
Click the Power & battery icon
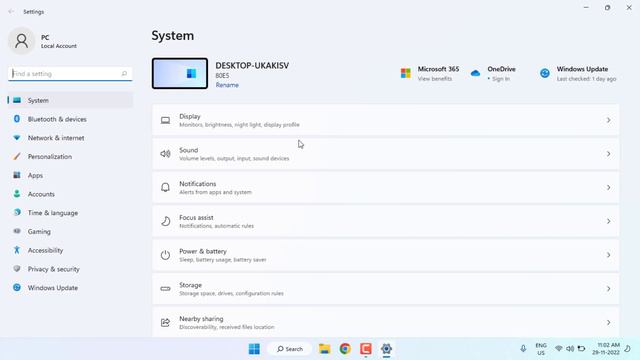(x=165, y=255)
